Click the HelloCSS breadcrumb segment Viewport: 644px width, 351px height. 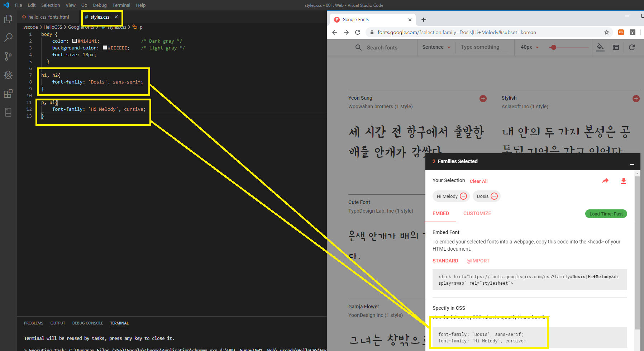53,27
